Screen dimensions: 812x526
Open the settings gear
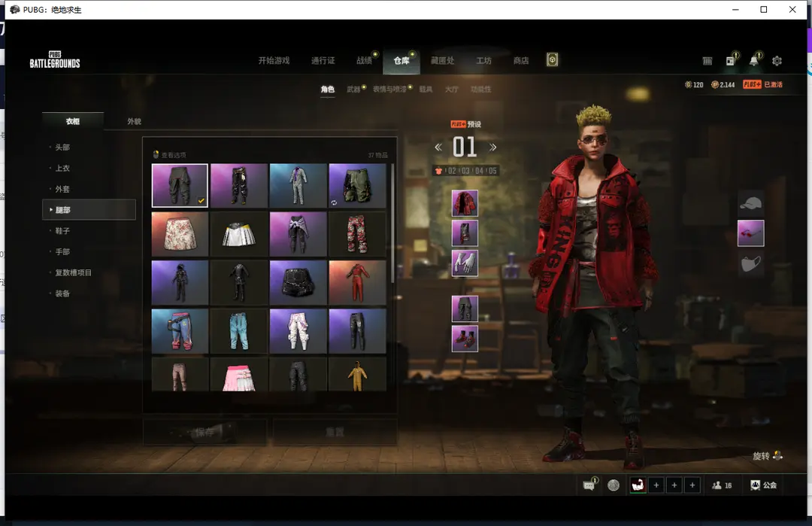pyautogui.click(x=777, y=61)
